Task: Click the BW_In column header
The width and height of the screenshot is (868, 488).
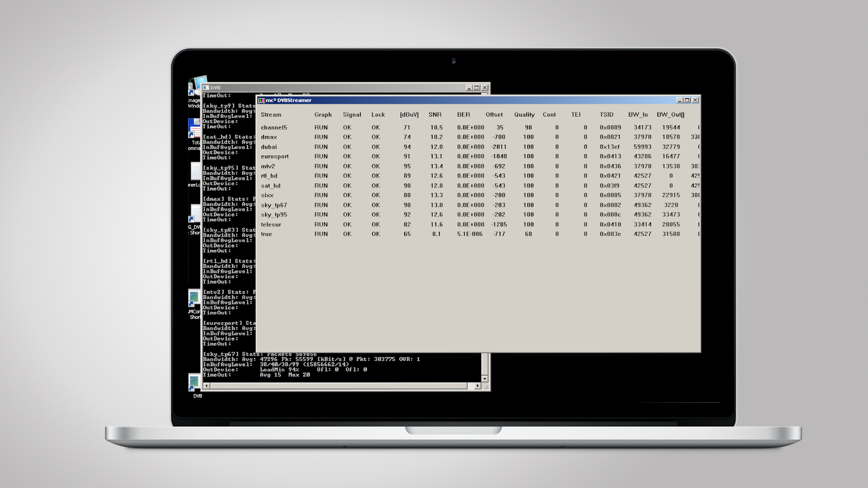Action: click(637, 115)
